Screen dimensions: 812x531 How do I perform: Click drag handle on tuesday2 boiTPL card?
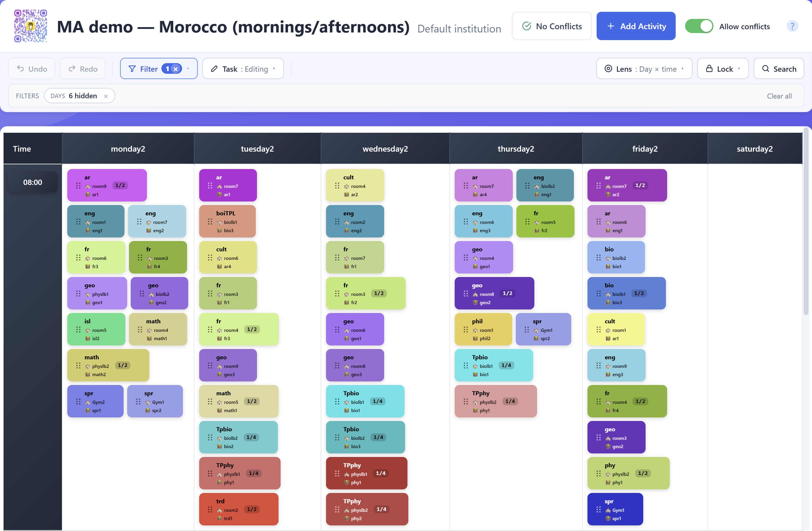(210, 222)
